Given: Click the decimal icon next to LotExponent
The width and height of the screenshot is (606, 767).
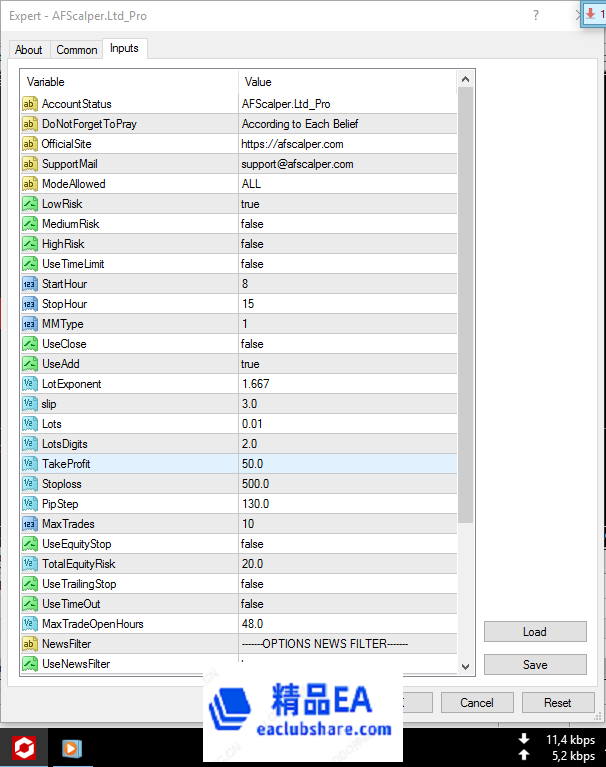Looking at the screenshot, I should click(30, 384).
